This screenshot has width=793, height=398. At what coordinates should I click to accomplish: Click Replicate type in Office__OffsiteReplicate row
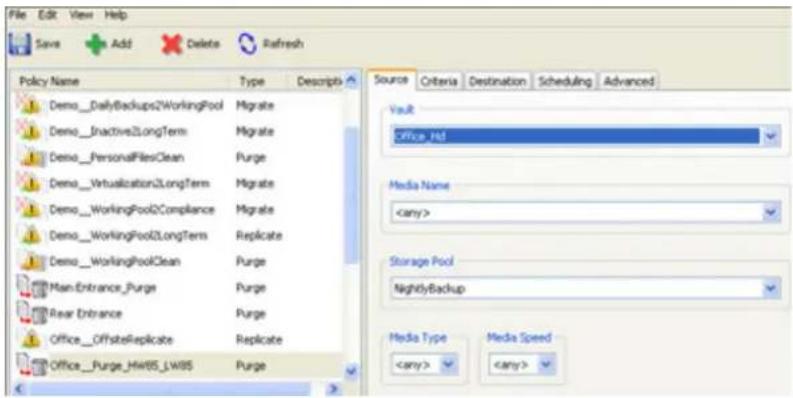tap(258, 339)
